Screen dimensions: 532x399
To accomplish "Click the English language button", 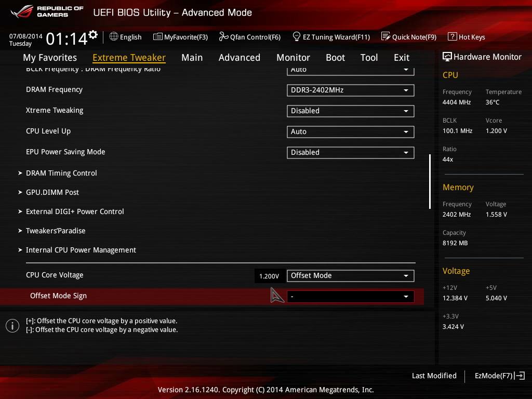I will tap(126, 37).
